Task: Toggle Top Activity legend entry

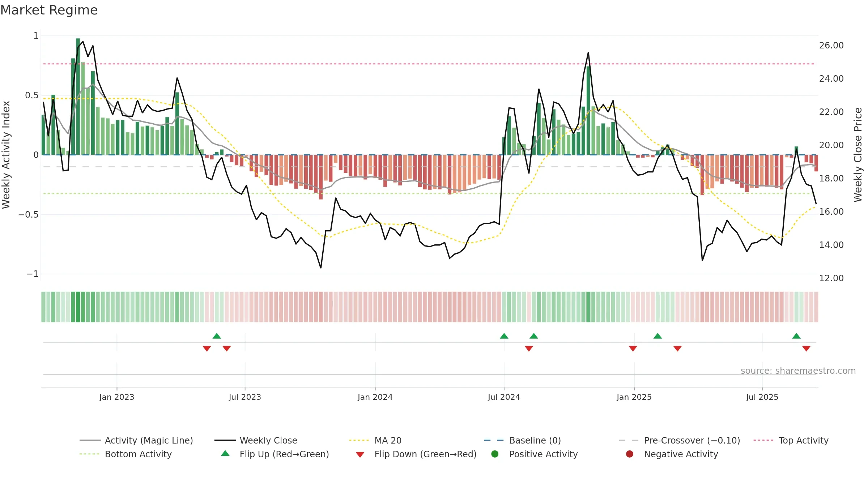Action: click(x=791, y=440)
